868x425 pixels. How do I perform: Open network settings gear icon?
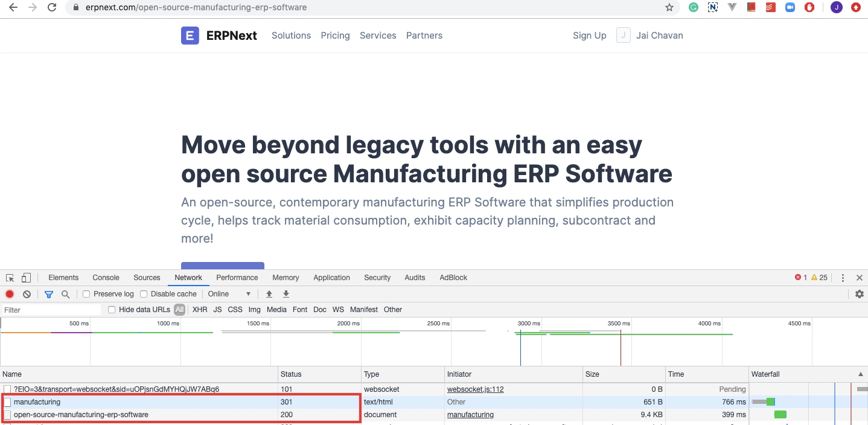[860, 294]
